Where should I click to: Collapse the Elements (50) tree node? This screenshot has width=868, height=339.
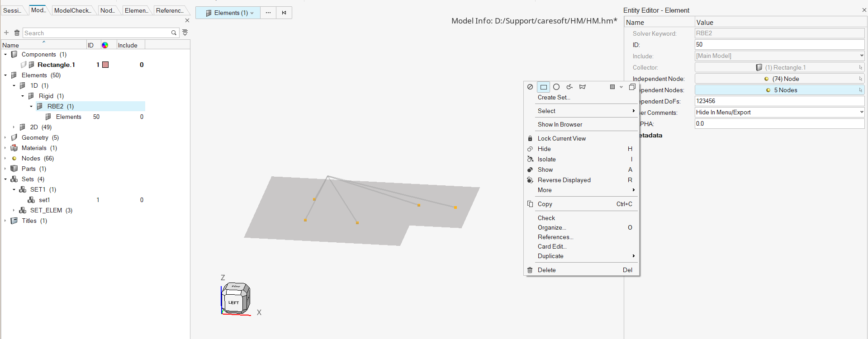5,75
